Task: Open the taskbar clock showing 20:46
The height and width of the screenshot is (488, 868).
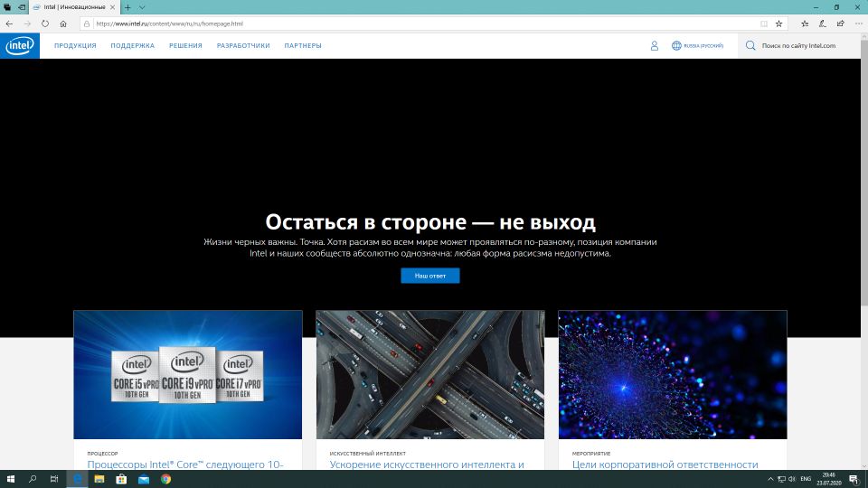Action: [829, 479]
